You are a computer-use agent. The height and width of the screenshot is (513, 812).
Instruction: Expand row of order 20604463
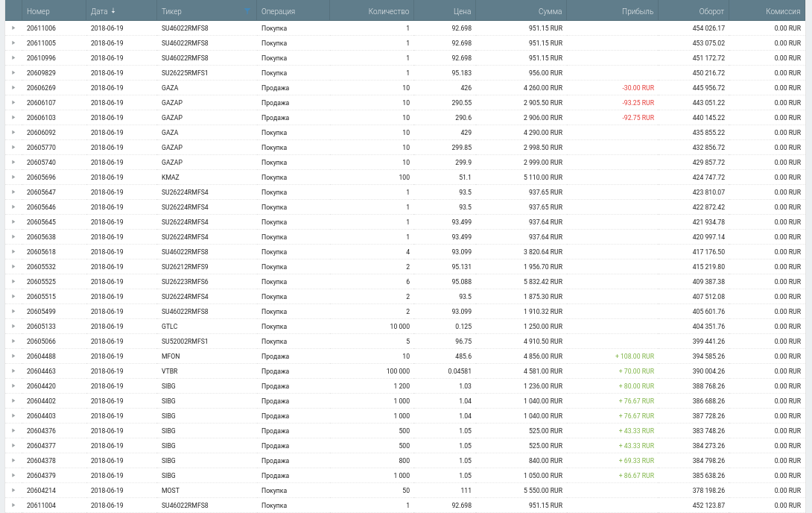13,371
